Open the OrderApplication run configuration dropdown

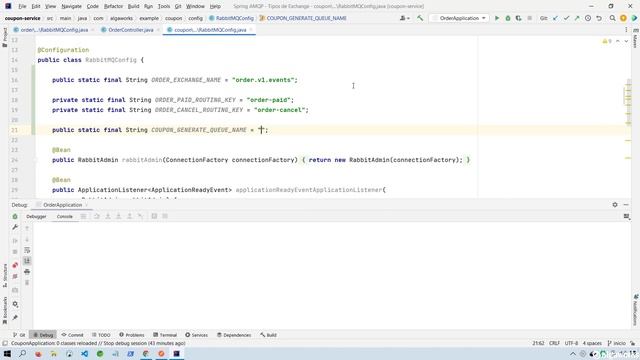click(459, 18)
